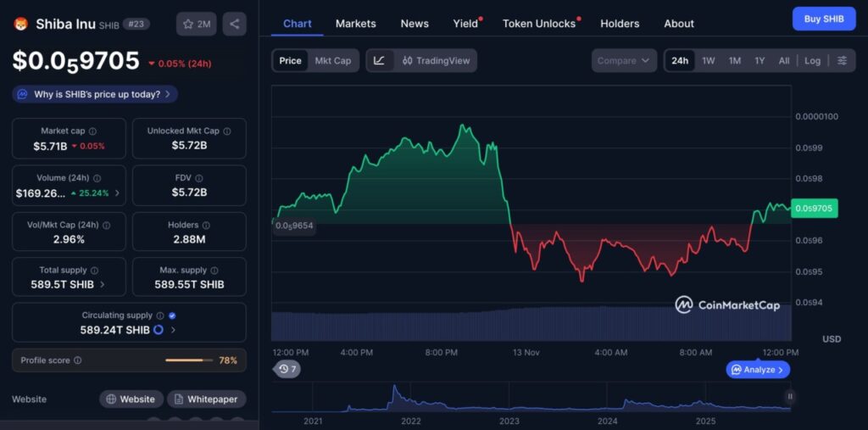Select the line chart icon
Viewport: 868px width, 430px height.
(x=379, y=60)
